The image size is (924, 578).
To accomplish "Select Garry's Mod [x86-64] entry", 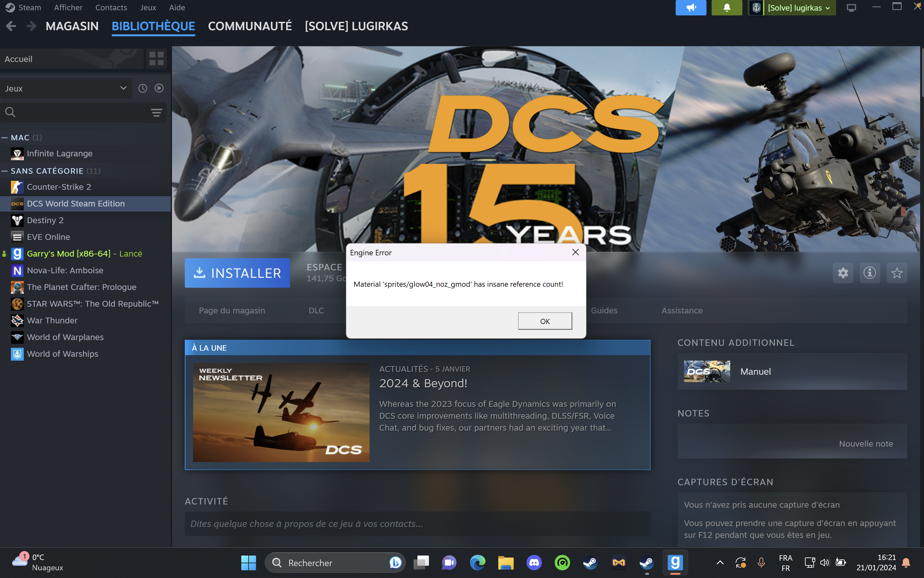I will (x=86, y=254).
